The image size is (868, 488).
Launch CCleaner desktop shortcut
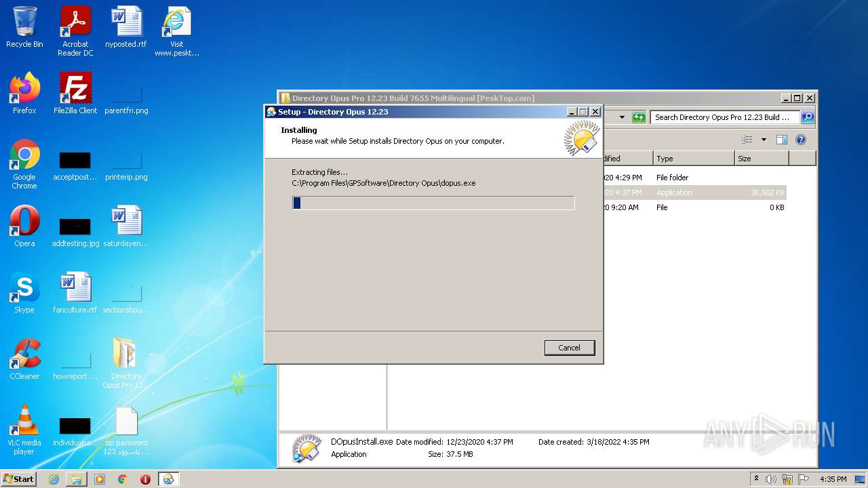(x=24, y=359)
